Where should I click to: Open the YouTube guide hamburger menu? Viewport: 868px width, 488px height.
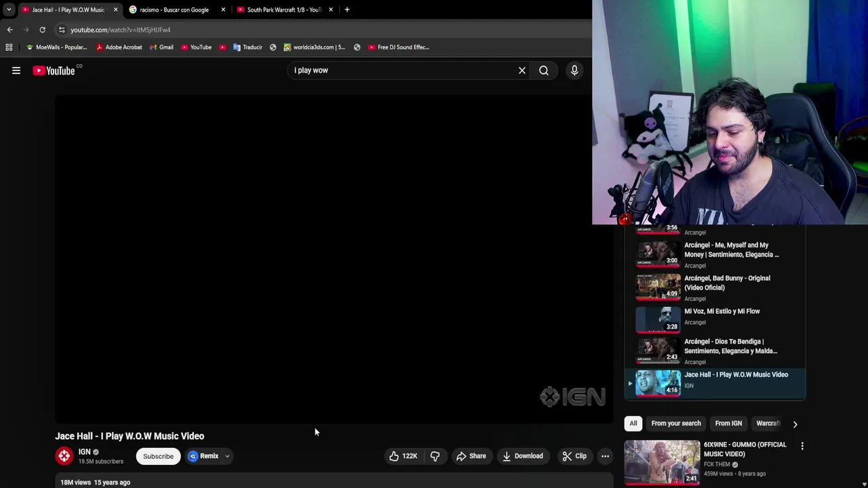pyautogui.click(x=16, y=70)
